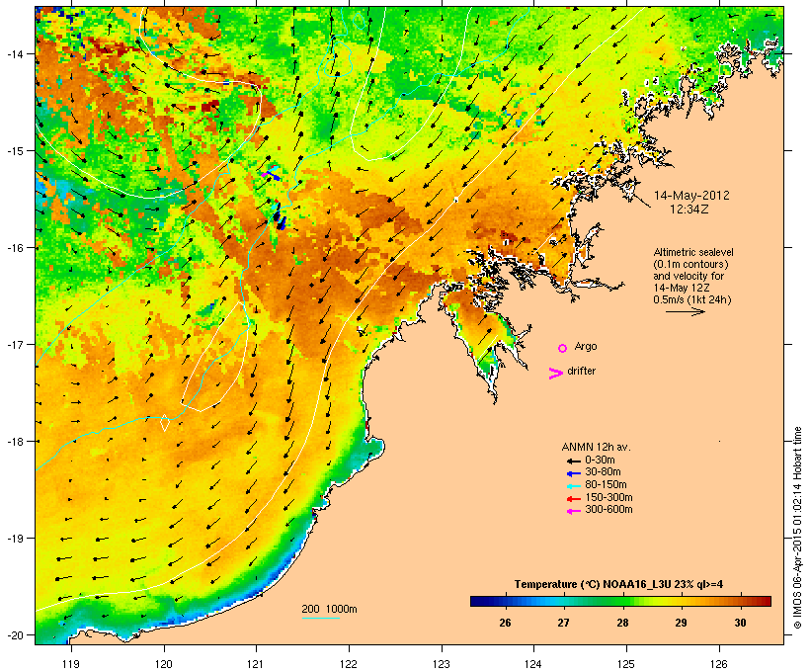The image size is (810, 672).
Task: Click the latitude axis label -18
Action: tap(14, 441)
